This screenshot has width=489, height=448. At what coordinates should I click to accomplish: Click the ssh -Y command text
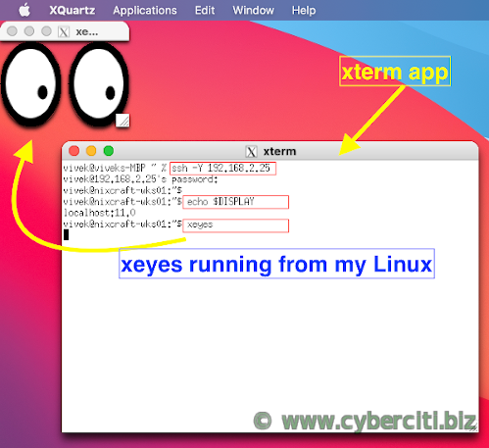click(221, 169)
